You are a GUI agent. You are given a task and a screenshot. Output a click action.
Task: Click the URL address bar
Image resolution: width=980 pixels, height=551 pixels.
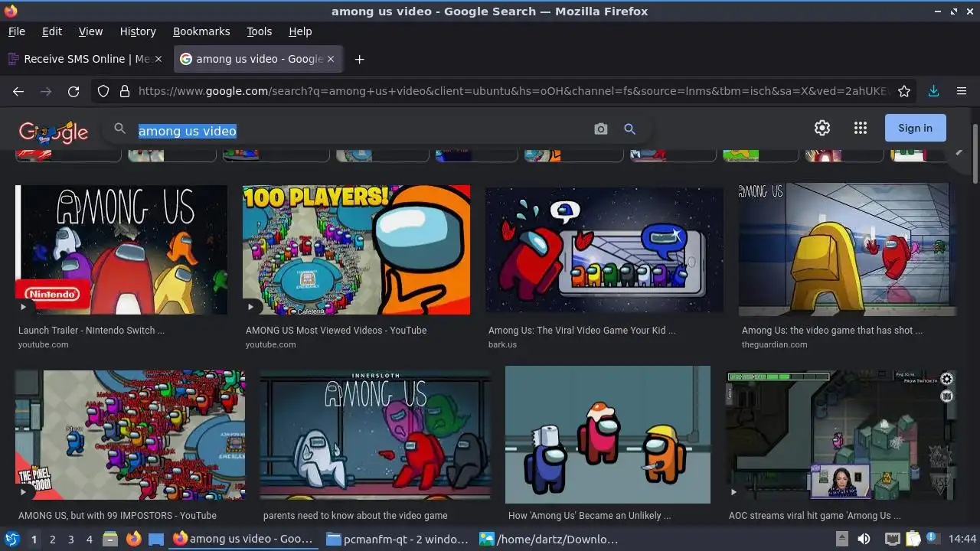tap(513, 91)
